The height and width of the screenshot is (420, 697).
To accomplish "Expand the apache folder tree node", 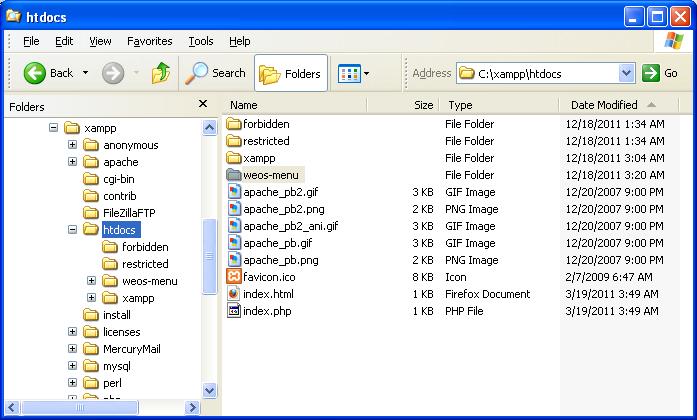I will pyautogui.click(x=72, y=162).
